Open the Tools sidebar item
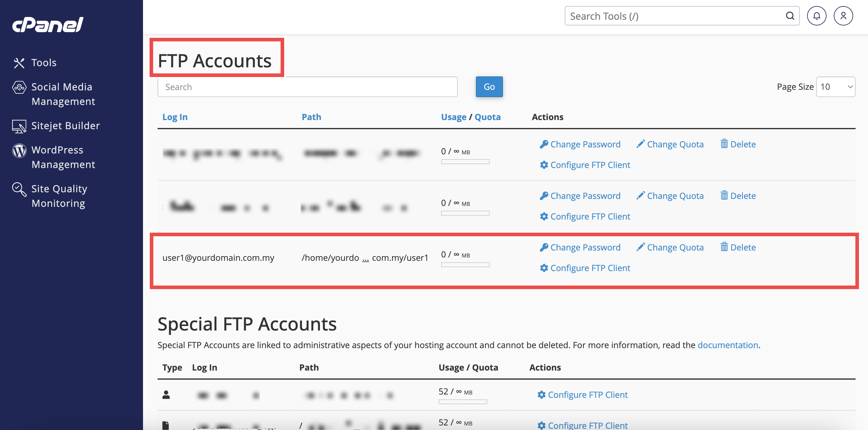 44,63
